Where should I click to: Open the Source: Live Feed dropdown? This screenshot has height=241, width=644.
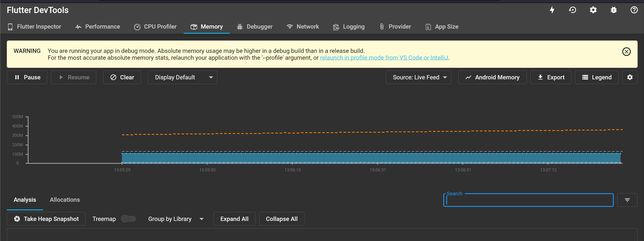(419, 77)
